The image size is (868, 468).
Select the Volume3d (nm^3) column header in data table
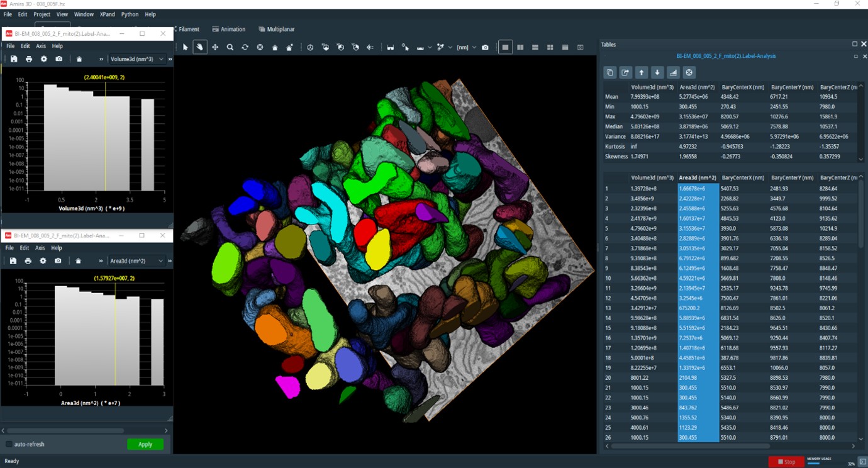[x=652, y=177]
